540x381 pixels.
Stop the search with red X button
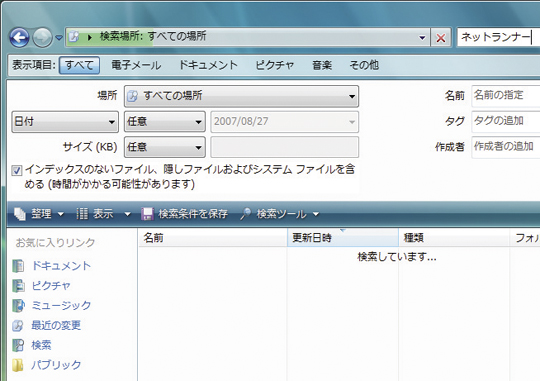[441, 37]
